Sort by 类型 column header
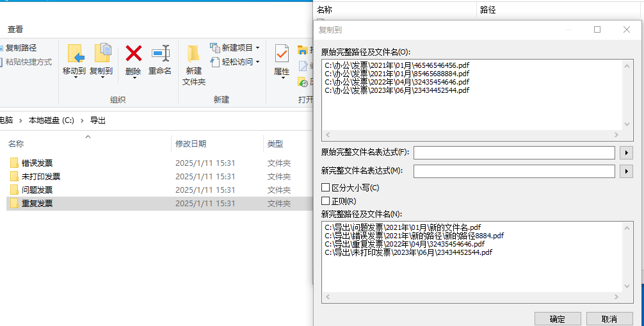Screen dimensions: 644x326 tap(275, 143)
